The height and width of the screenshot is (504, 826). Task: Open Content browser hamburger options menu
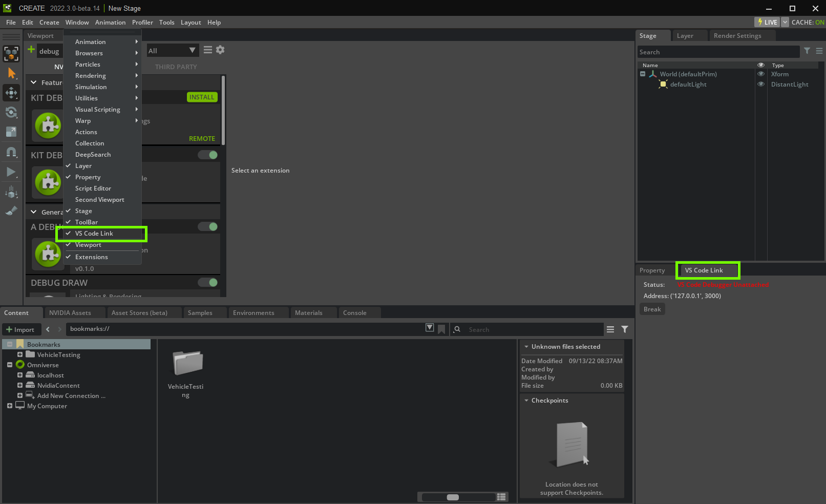pos(610,329)
